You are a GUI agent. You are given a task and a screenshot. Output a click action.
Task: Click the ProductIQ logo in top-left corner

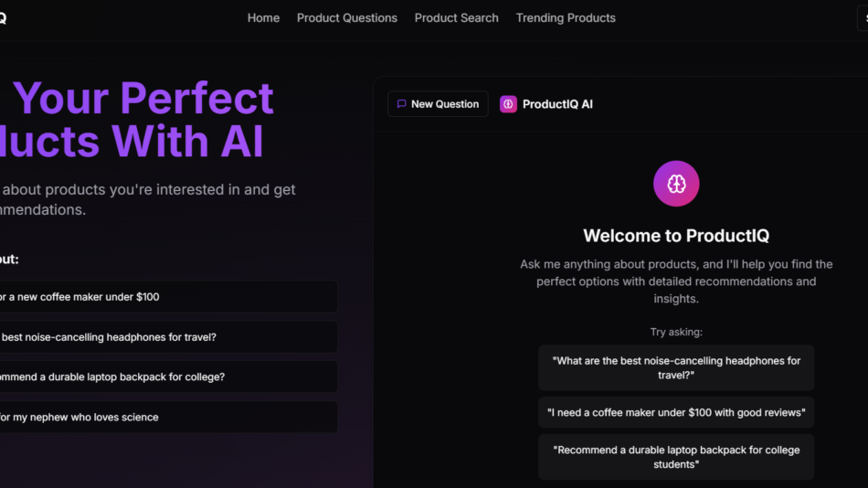coord(3,18)
